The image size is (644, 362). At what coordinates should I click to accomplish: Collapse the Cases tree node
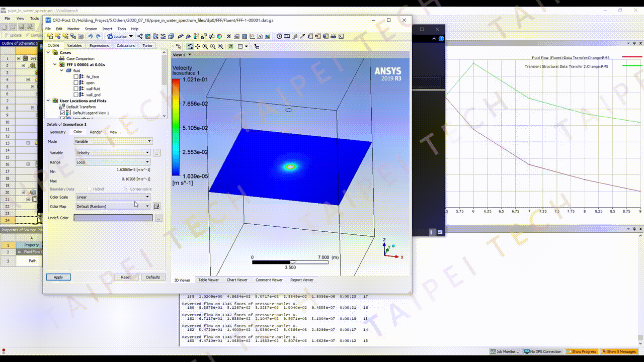coord(49,52)
